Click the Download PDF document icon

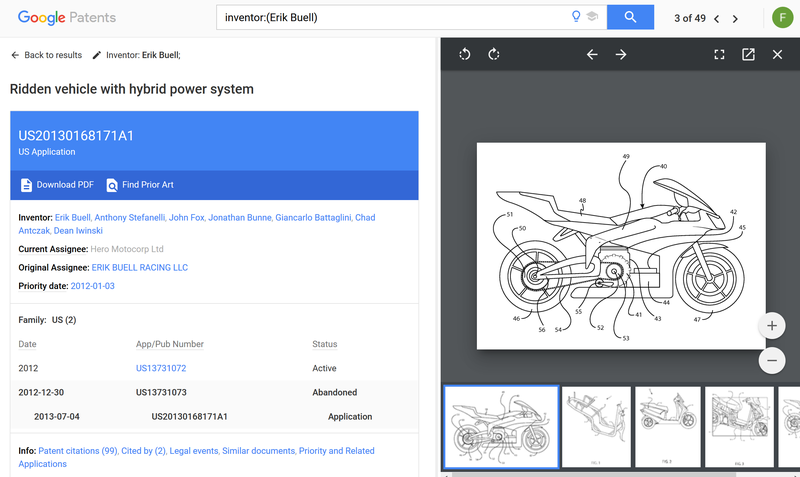pyautogui.click(x=26, y=185)
